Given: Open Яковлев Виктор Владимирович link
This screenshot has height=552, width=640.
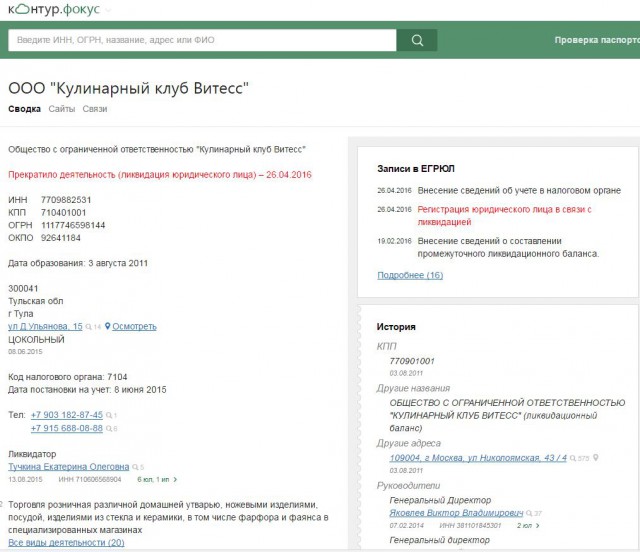Looking at the screenshot, I should pos(456,513).
